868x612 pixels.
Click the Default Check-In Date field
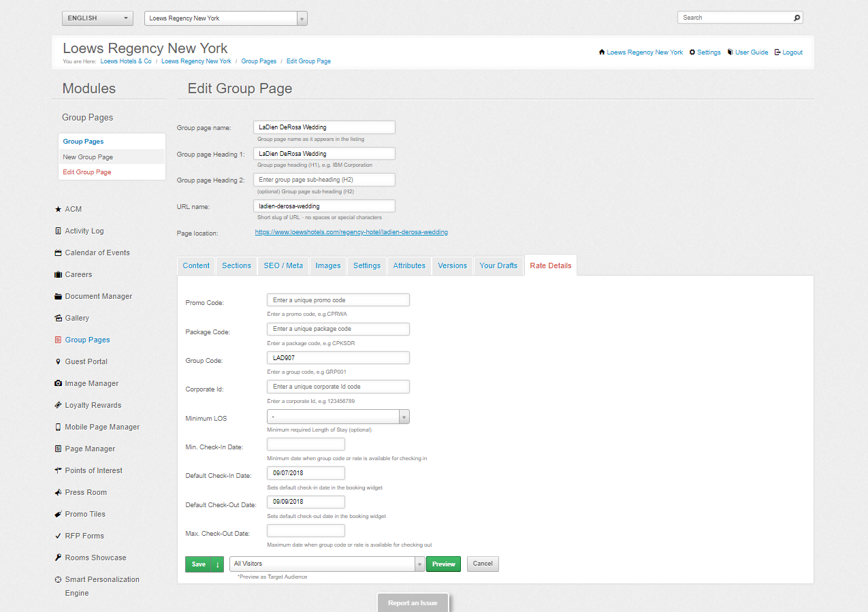pos(306,473)
